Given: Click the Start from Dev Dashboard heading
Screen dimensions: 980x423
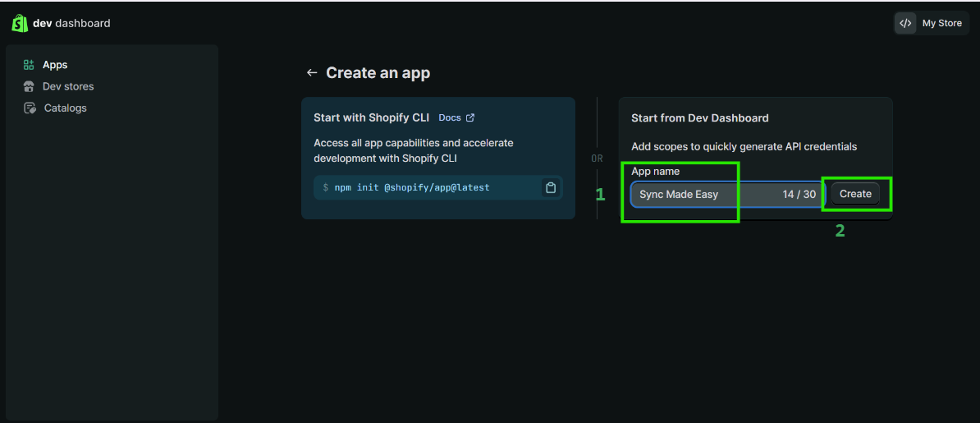Looking at the screenshot, I should (700, 117).
